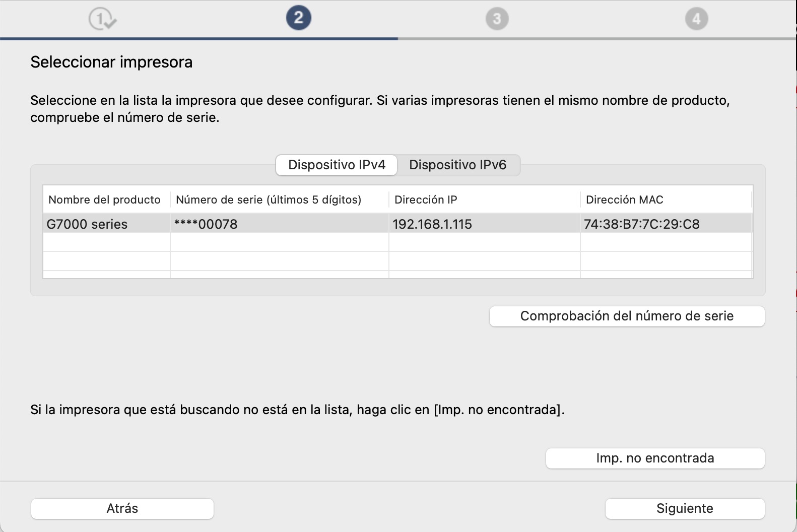Click the Dirección MAC column header
The height and width of the screenshot is (532, 797).
click(x=624, y=200)
